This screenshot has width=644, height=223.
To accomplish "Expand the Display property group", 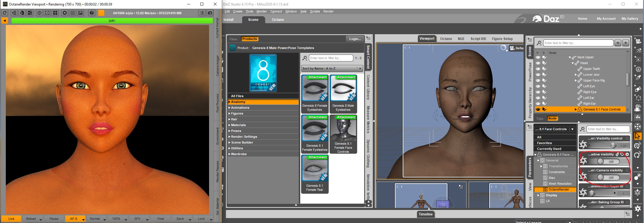I will (x=538, y=195).
